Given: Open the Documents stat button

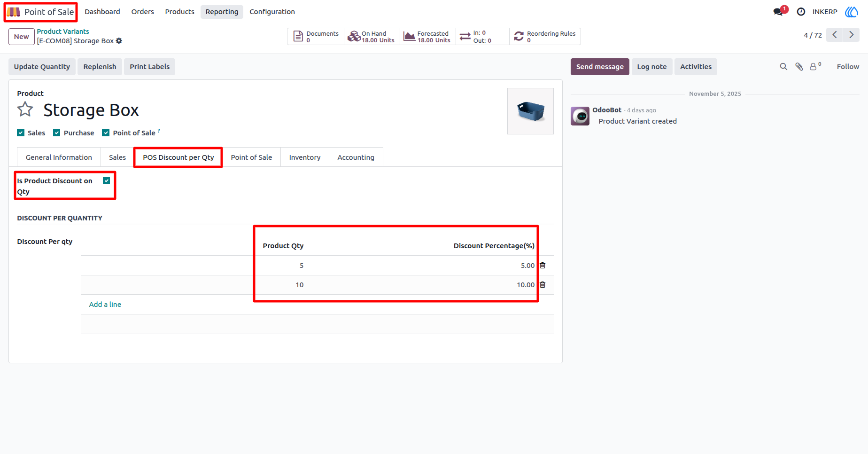Looking at the screenshot, I should (316, 37).
